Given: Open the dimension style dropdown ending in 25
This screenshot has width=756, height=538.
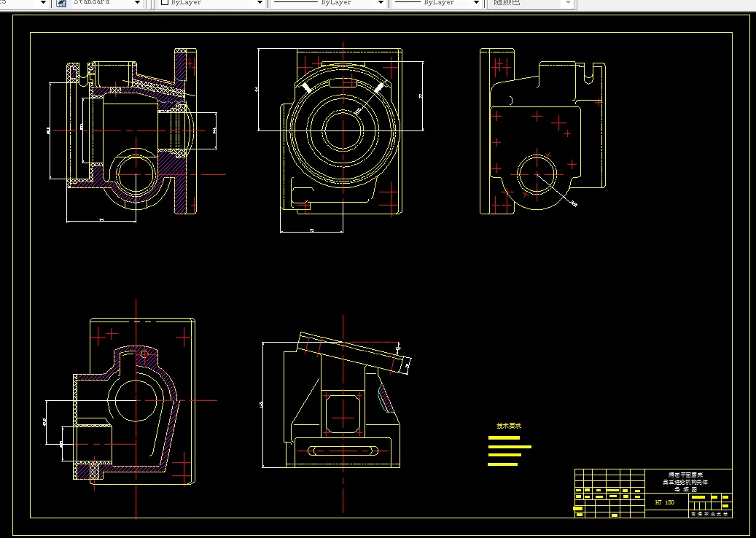Looking at the screenshot, I should [24, 2].
